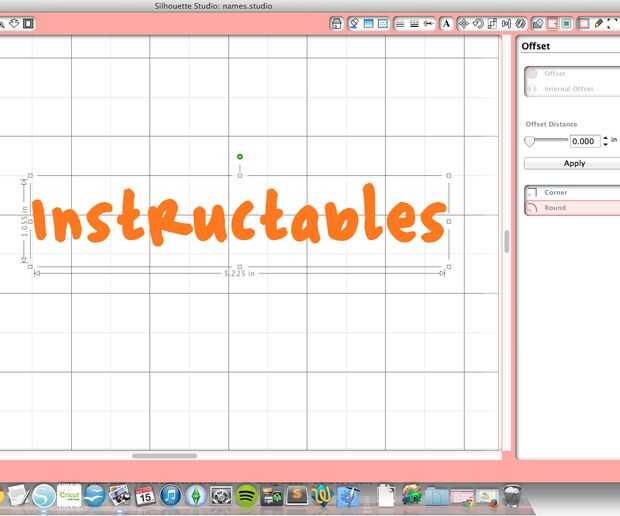Open the Page settings house-shaped icon
This screenshot has width=620, height=516.
click(336, 24)
